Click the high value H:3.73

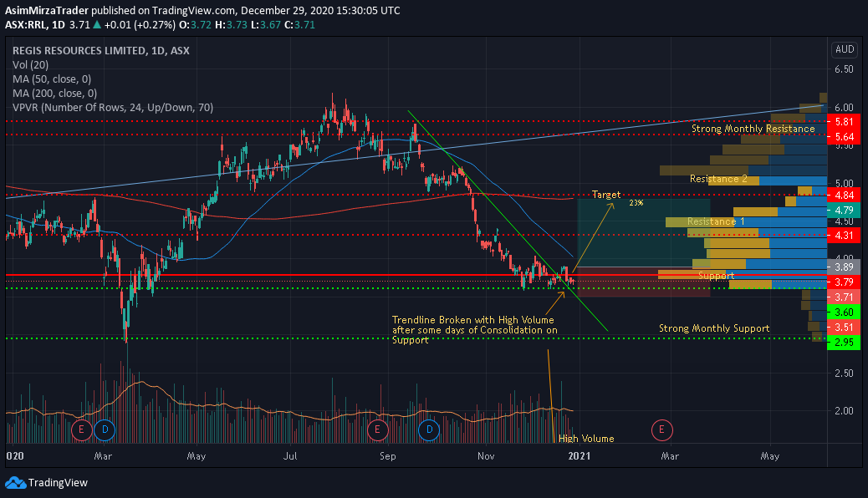(231, 25)
